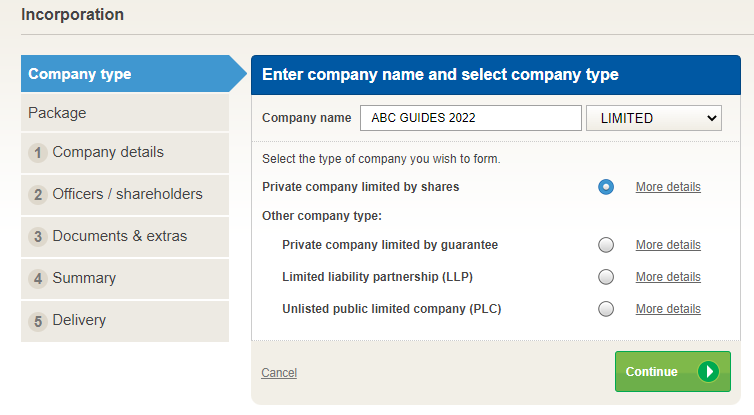
Task: Select Private company limited by shares
Action: click(x=606, y=187)
